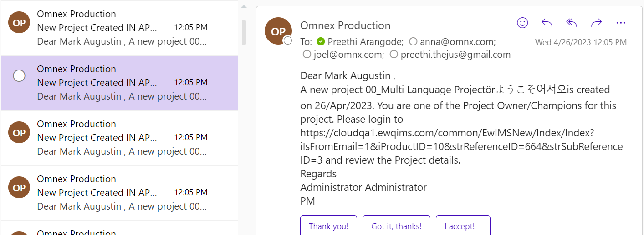
Task: Click the I accept! suggested reply
Action: coord(463,226)
